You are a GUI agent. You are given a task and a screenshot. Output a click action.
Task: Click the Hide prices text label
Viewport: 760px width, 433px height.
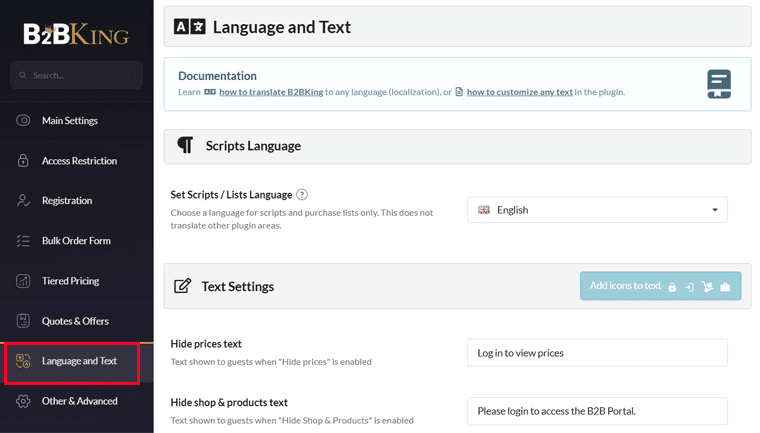(206, 344)
